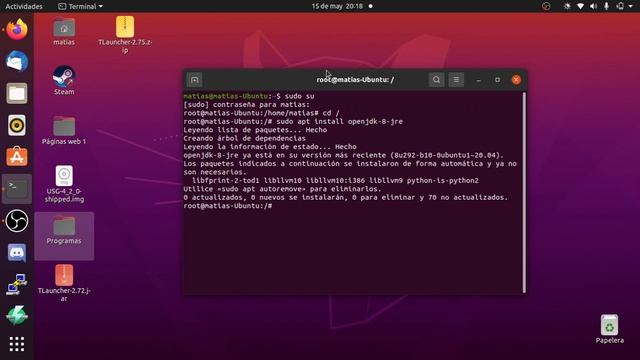This screenshot has width=640, height=360.
Task: Open Firefox from the dock
Action: [17, 30]
